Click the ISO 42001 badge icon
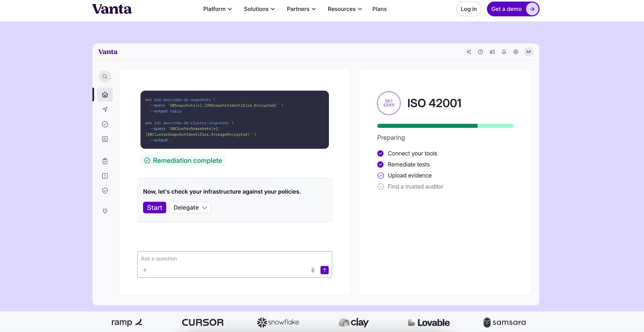Viewport: 644px width, 332px height. click(389, 103)
